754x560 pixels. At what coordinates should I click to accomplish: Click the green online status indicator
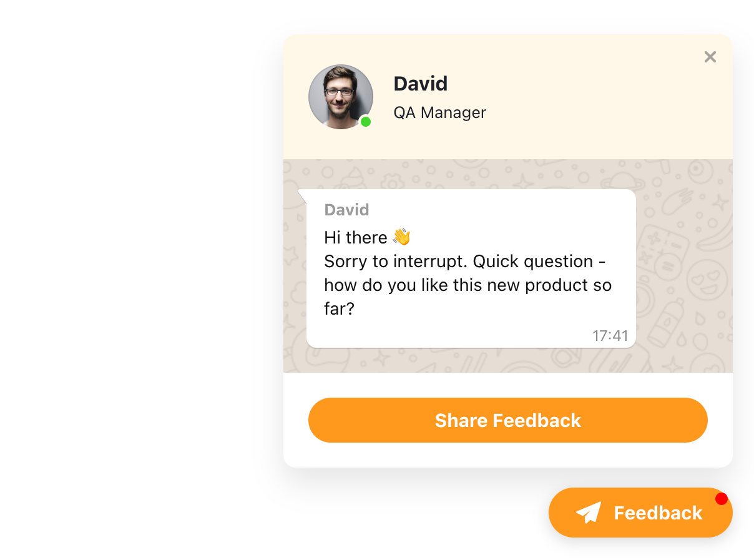pyautogui.click(x=365, y=122)
